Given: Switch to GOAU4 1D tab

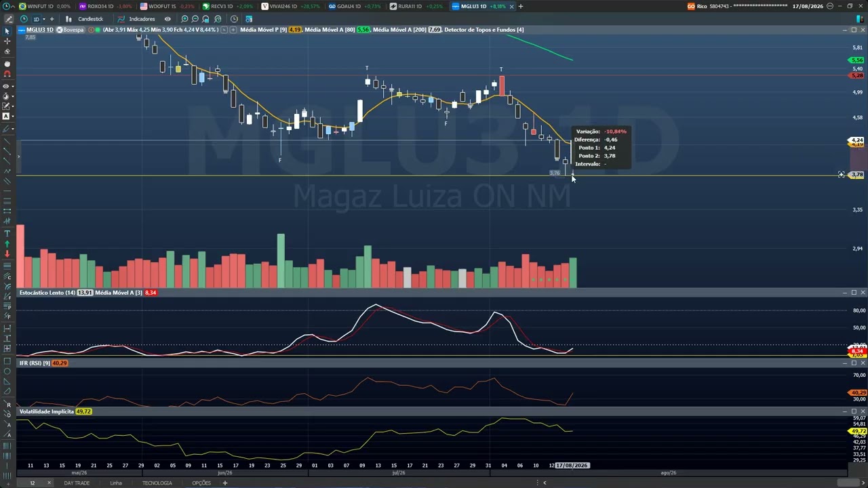Looking at the screenshot, I should (354, 6).
